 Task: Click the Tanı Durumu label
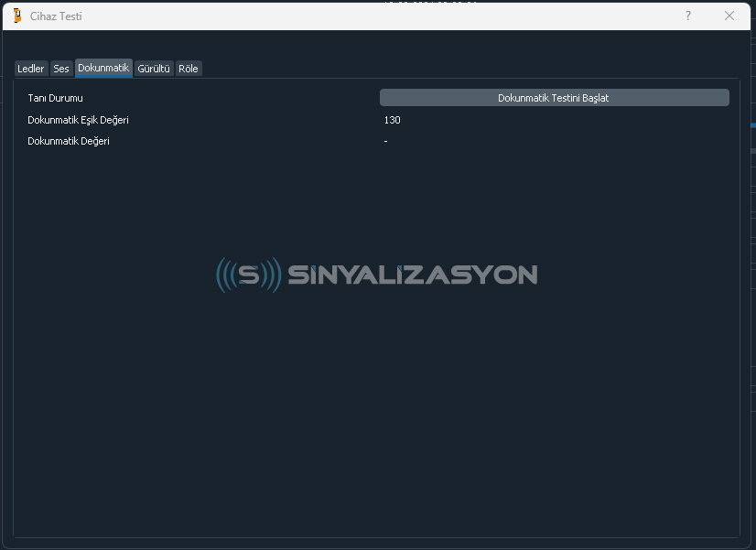[x=56, y=98]
